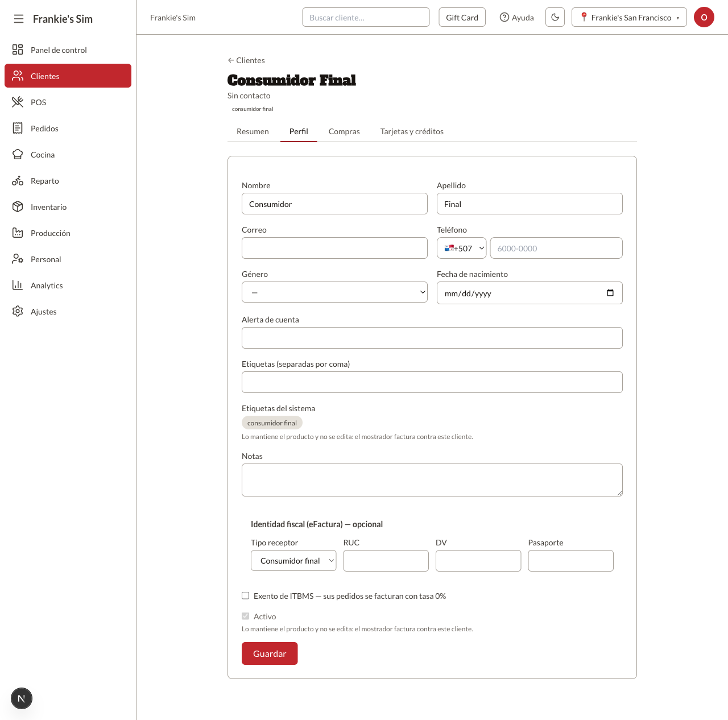Open Frankie's San Francisco location selector
The width and height of the screenshot is (728, 720).
(629, 17)
